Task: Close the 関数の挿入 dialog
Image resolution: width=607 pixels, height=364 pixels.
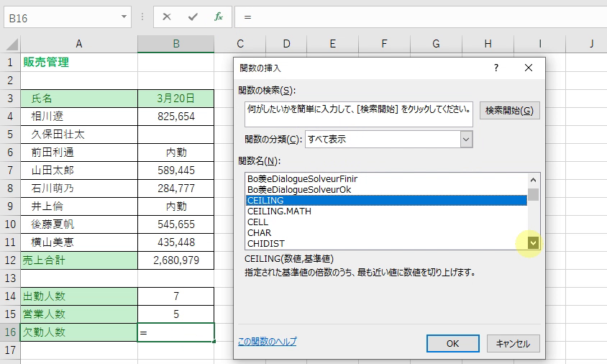Action: coord(529,68)
